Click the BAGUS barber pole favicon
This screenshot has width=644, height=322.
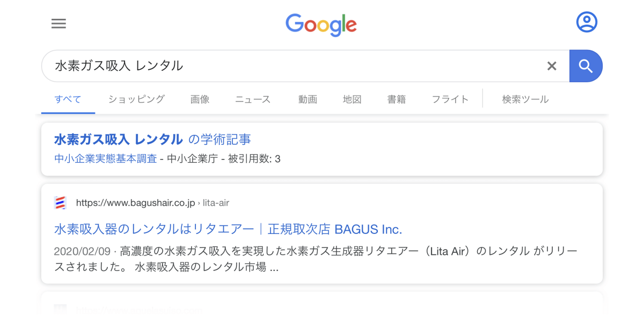point(61,203)
